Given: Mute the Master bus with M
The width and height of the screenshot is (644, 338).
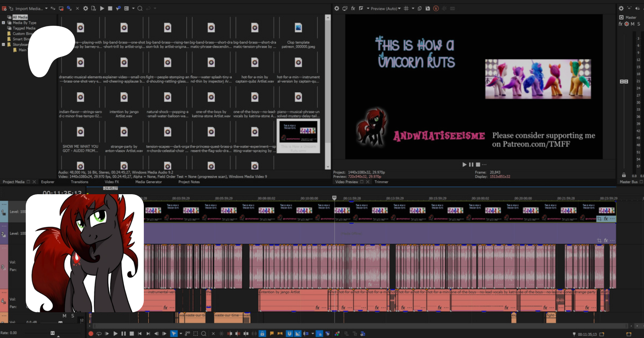Looking at the screenshot, I should click(633, 24).
